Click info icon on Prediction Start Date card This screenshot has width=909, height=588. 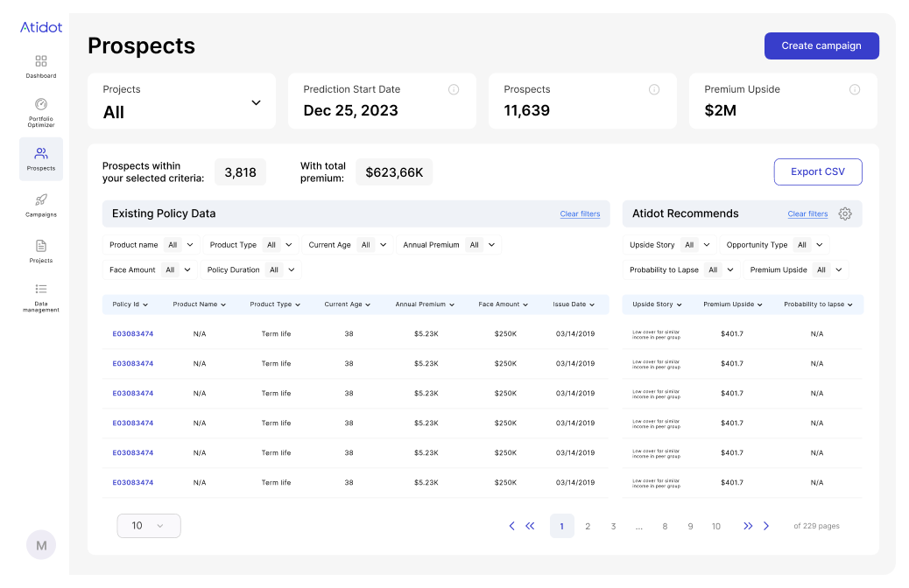click(454, 89)
